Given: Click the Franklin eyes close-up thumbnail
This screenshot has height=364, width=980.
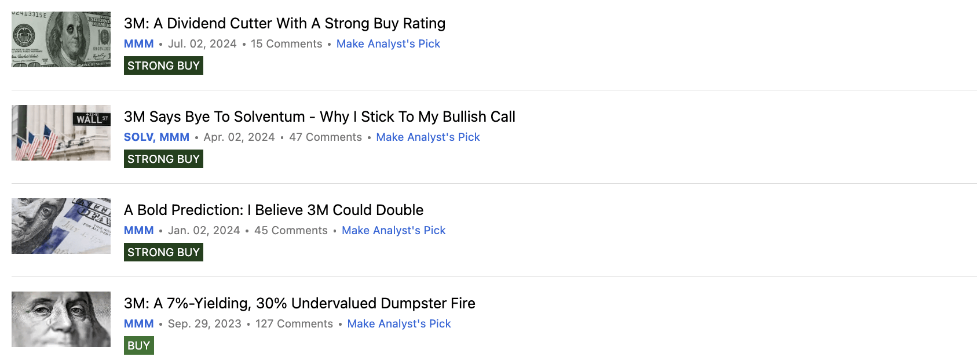Looking at the screenshot, I should point(61,319).
